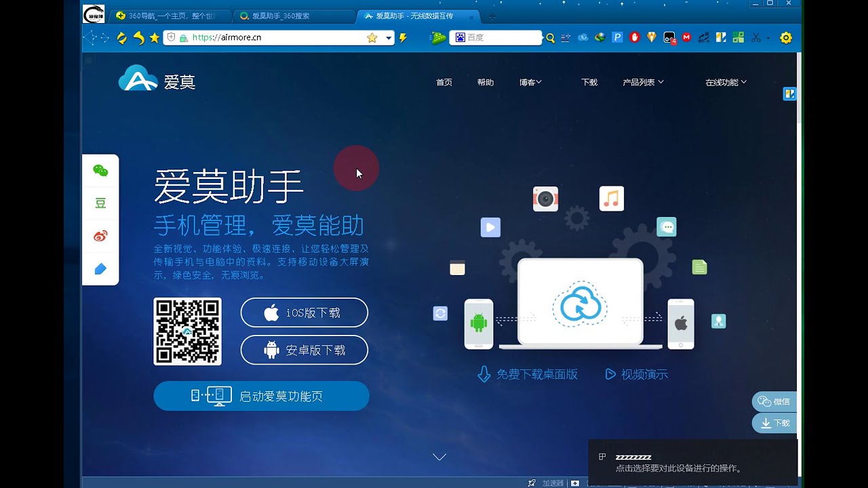Click the blue sidebar widget on right edge
868x488 pixels.
click(789, 94)
